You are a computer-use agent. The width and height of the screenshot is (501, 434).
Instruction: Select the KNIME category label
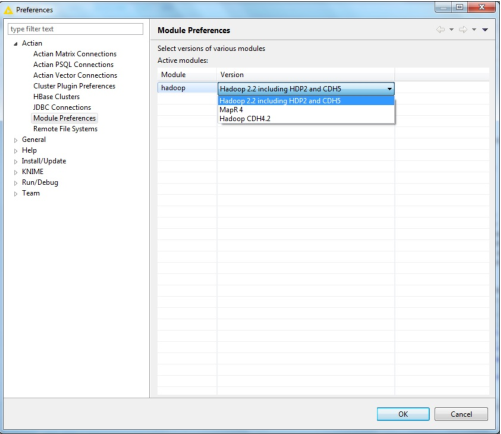click(32, 171)
